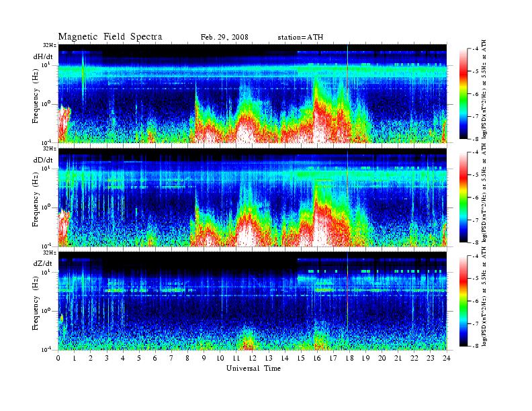Click hour "21" on the Universal Time axis
The image size is (532, 411).
point(398,358)
